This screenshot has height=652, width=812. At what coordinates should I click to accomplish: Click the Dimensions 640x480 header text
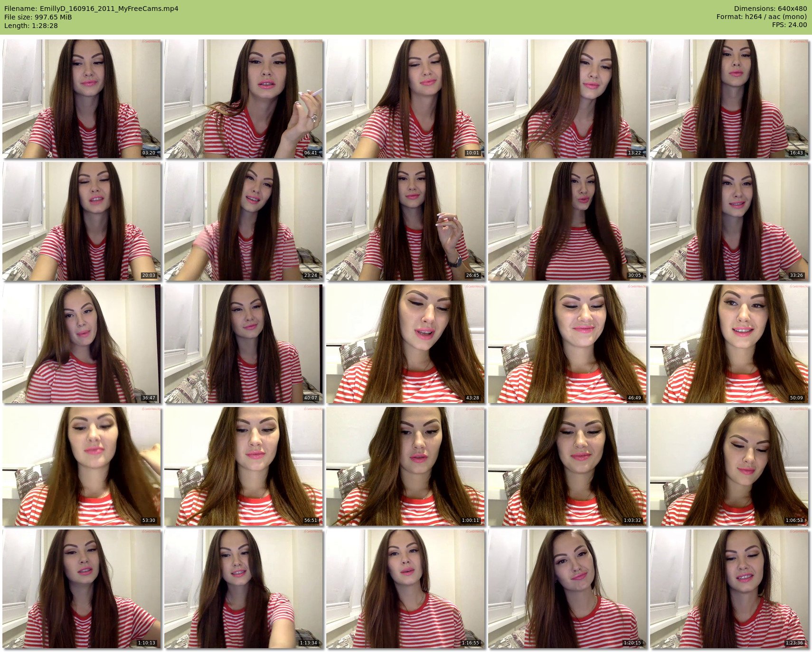(x=770, y=9)
